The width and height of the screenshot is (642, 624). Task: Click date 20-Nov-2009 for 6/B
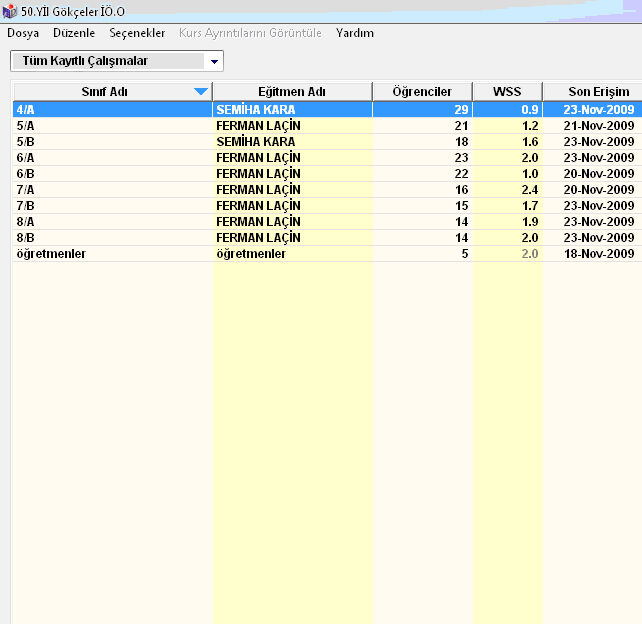pos(599,174)
